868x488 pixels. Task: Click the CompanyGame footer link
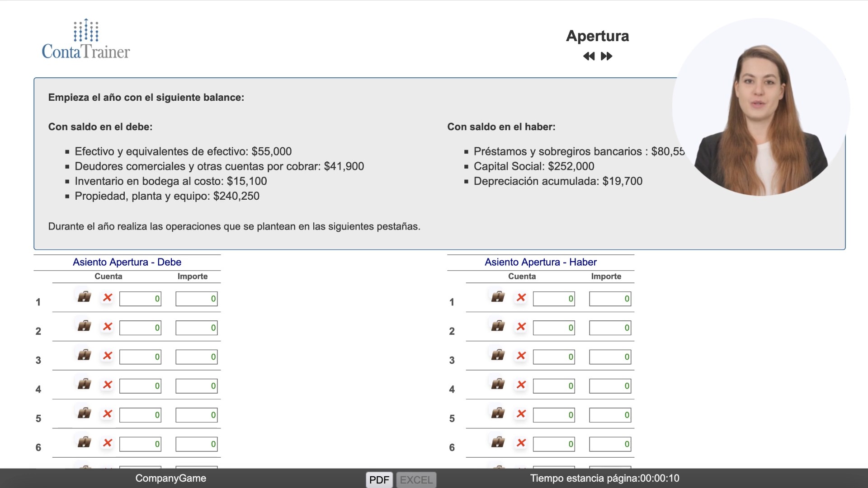171,478
